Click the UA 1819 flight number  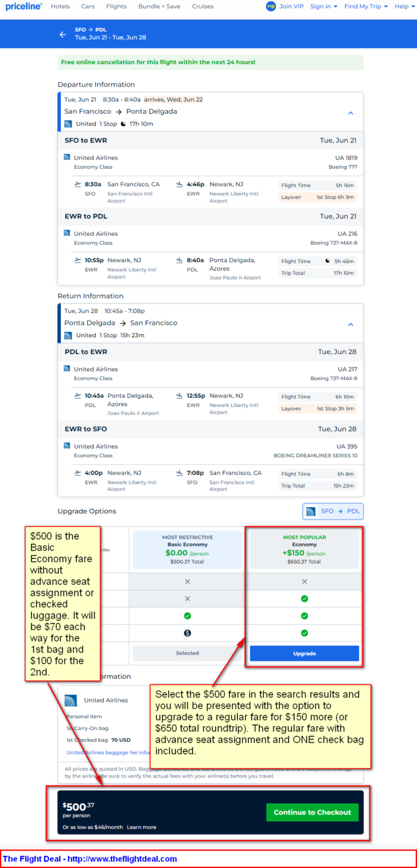(346, 157)
